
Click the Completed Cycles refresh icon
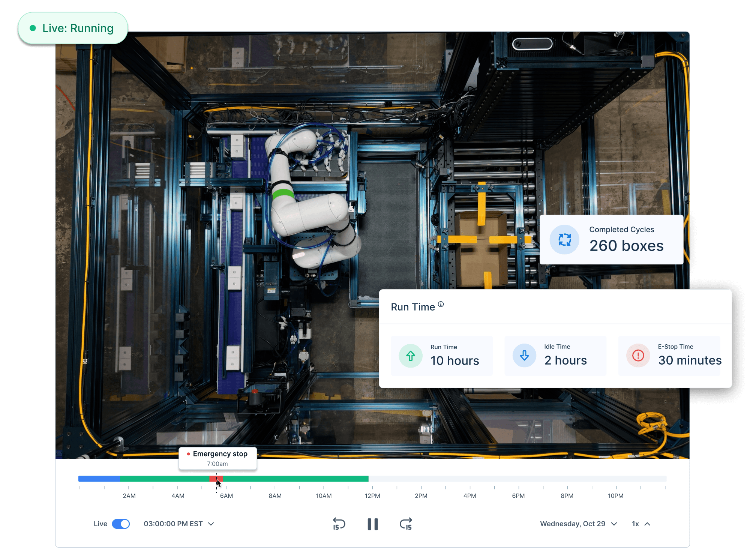pos(565,240)
